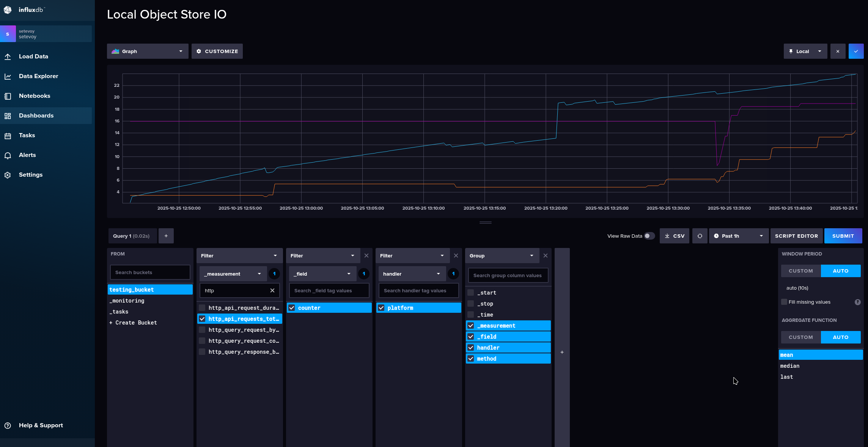Clear the http measurement search text

(272, 290)
